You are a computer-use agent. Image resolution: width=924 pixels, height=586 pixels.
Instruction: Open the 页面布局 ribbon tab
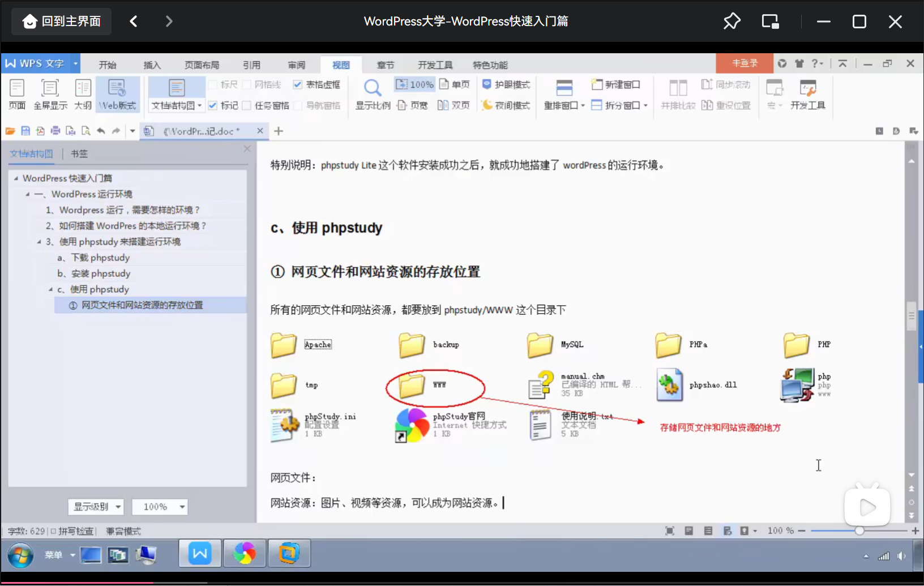click(x=202, y=65)
